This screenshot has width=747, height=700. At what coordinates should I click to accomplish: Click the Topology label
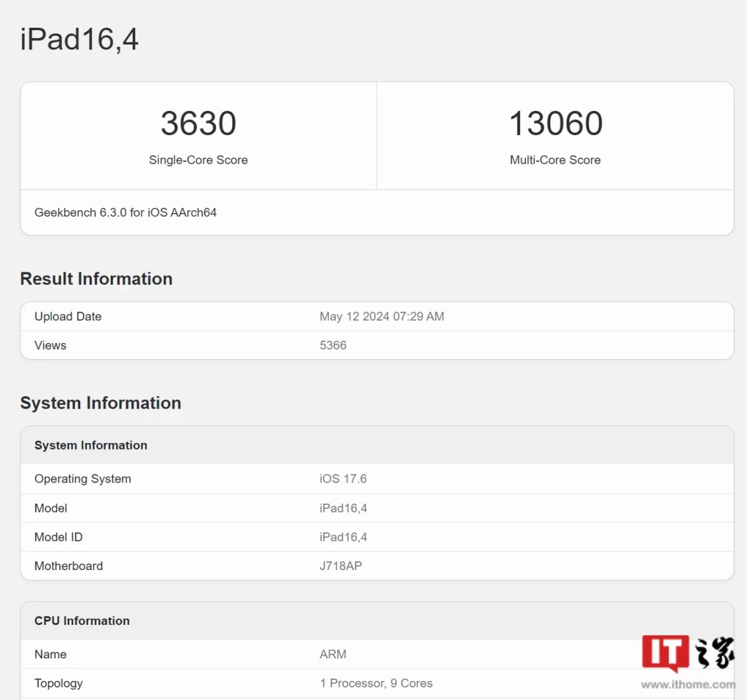[x=58, y=683]
